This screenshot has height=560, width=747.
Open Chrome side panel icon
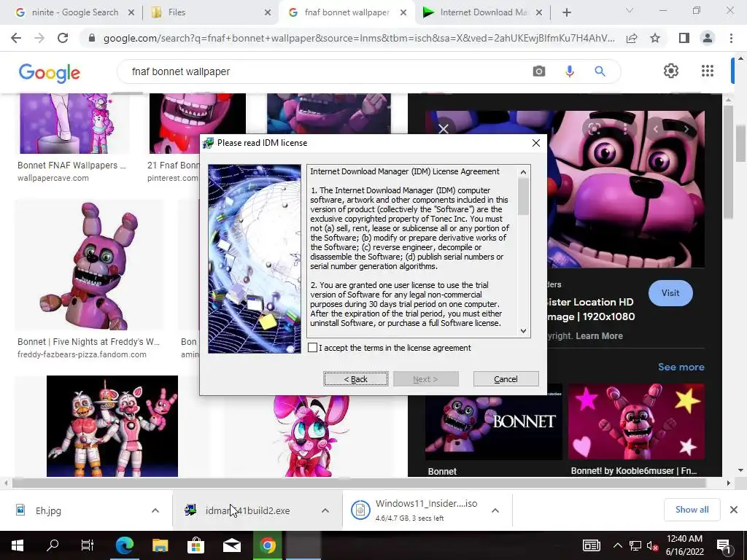(x=684, y=38)
